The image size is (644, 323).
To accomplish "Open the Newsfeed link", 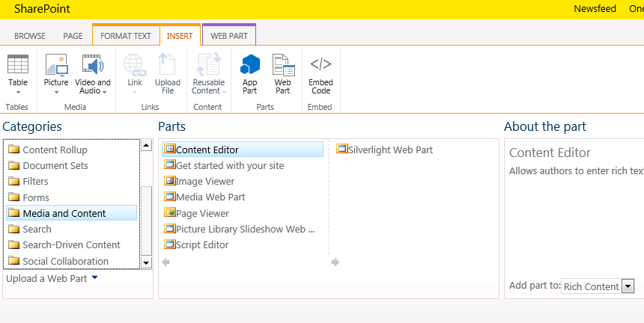I will coord(595,9).
